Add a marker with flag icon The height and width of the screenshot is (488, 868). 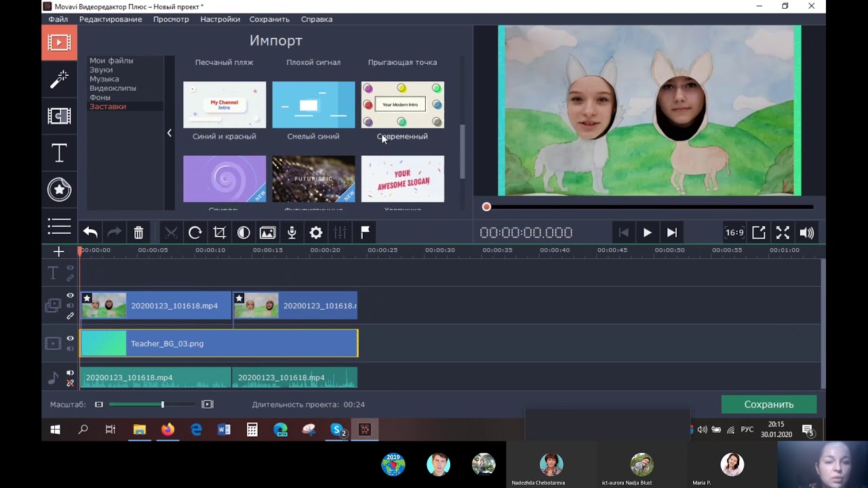pyautogui.click(x=364, y=232)
